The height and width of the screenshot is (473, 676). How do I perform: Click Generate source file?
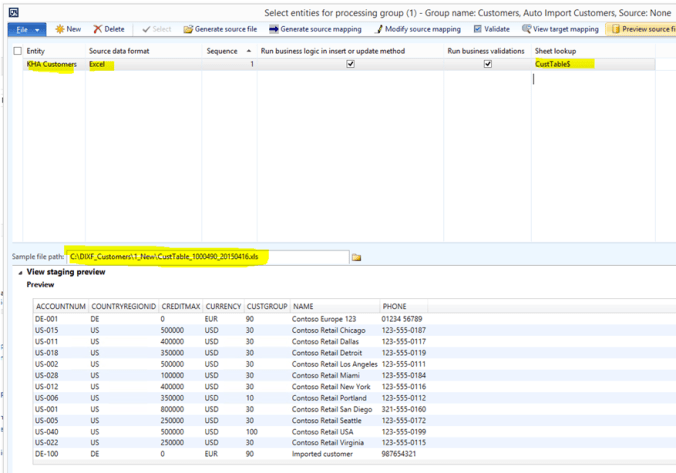pyautogui.click(x=220, y=29)
